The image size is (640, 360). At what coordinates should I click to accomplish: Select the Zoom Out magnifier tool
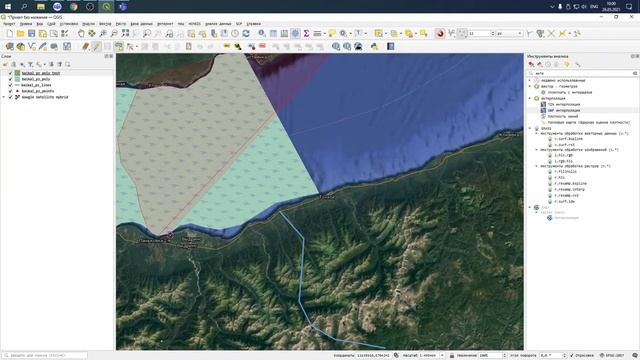pos(114,33)
